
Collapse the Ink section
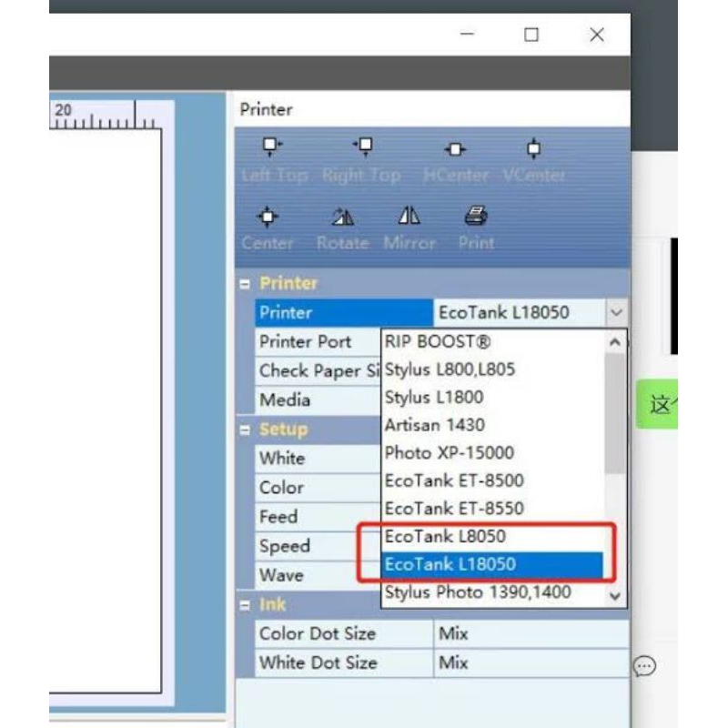[x=245, y=605]
